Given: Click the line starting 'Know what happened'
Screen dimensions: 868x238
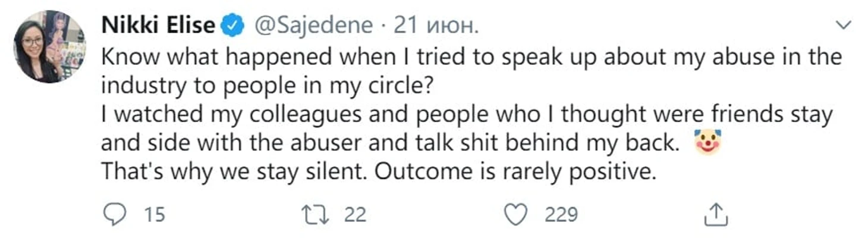Looking at the screenshot, I should click(471, 57).
